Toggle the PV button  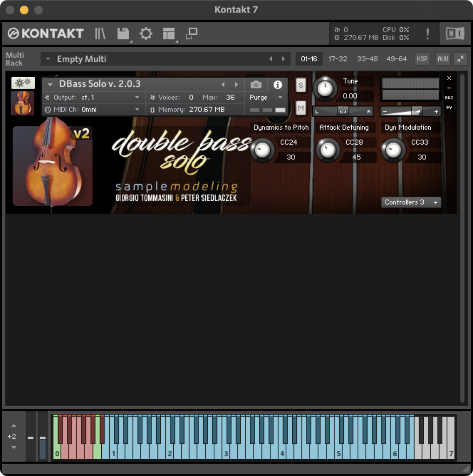[x=449, y=107]
